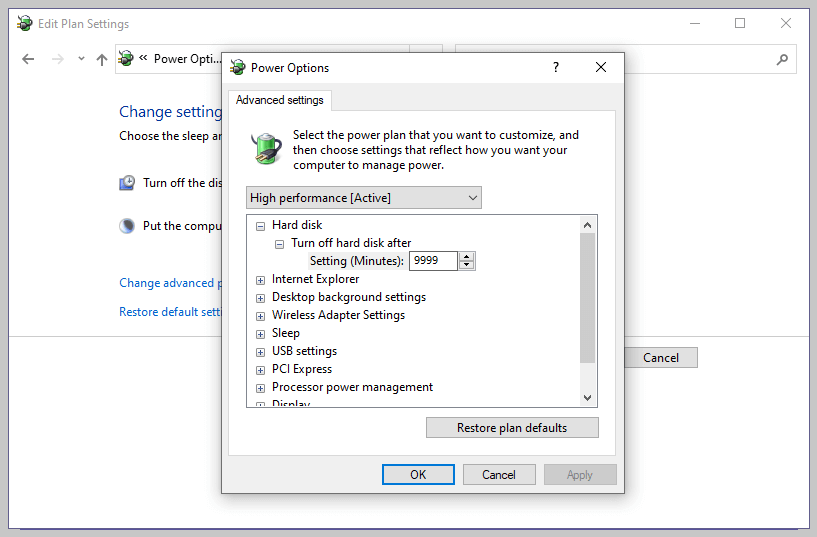The image size is (817, 537).
Task: Close the Edit Plan Settings window
Action: [786, 23]
